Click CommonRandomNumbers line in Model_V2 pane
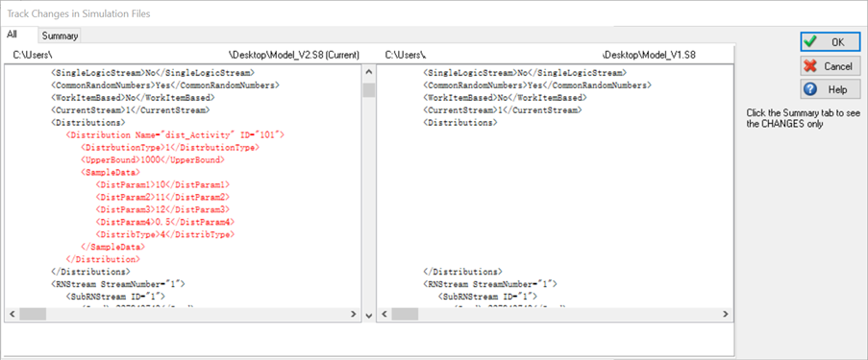 (165, 85)
